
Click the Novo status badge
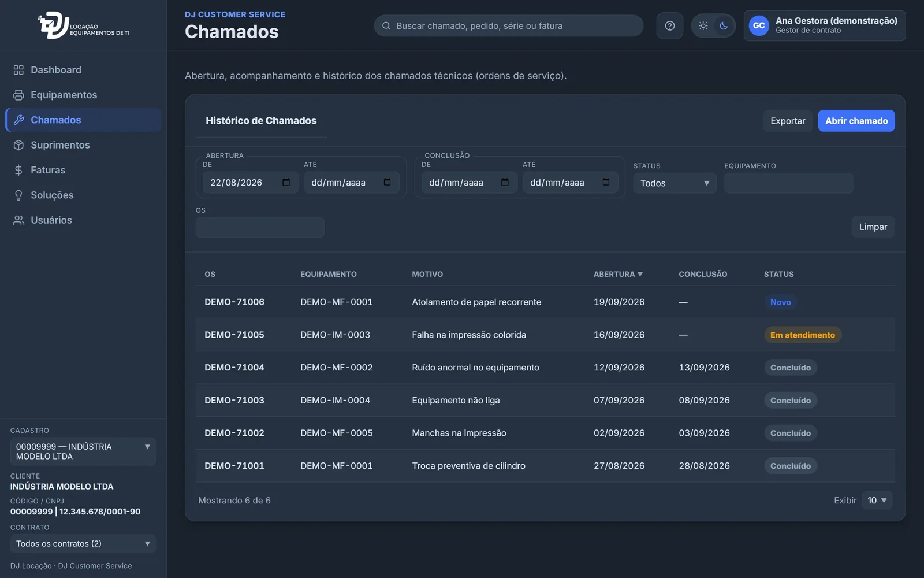[x=781, y=302]
